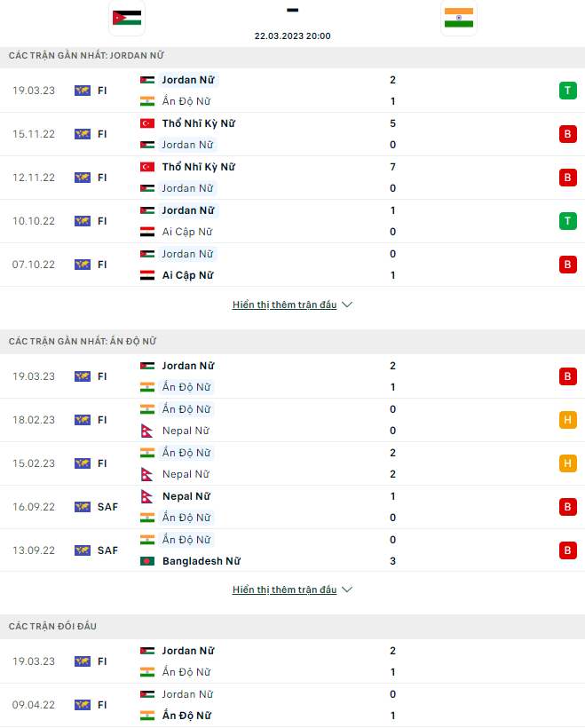
Task: Click the Jordan Nữ team name link
Action: click(x=188, y=79)
